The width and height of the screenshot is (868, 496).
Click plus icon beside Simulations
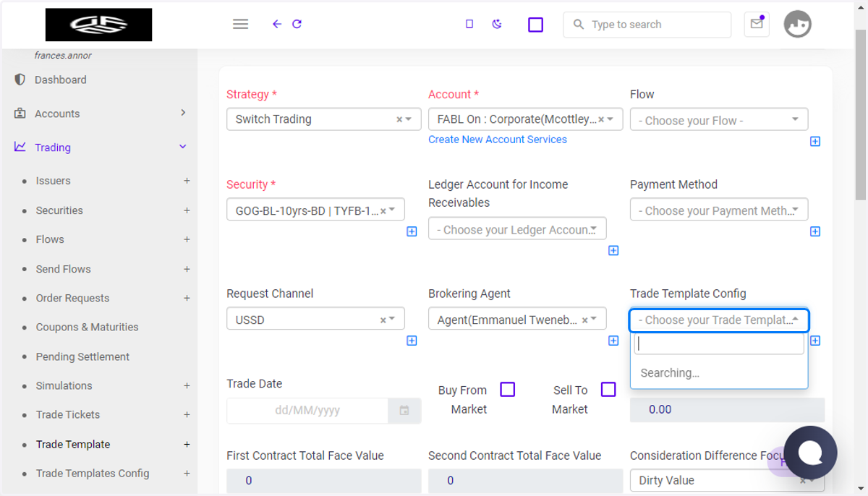pyautogui.click(x=187, y=385)
